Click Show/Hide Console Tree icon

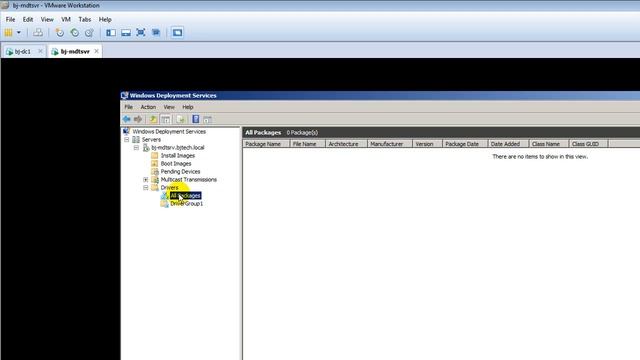165,119
